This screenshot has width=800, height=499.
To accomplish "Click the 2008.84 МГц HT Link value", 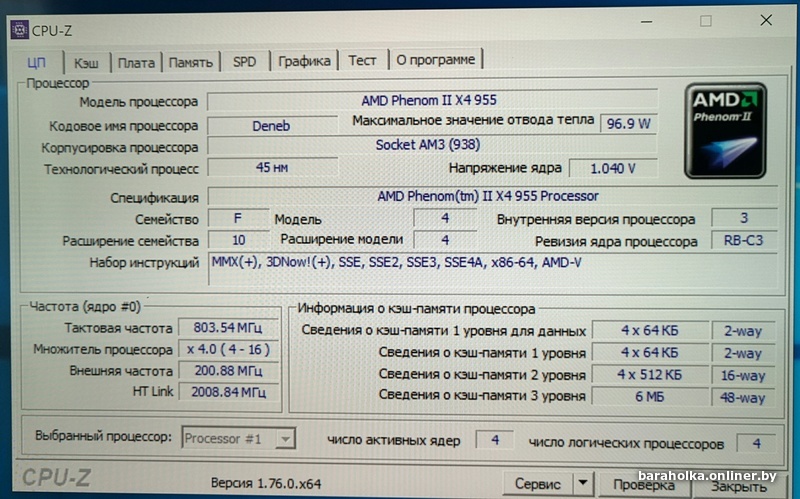I will click(228, 392).
